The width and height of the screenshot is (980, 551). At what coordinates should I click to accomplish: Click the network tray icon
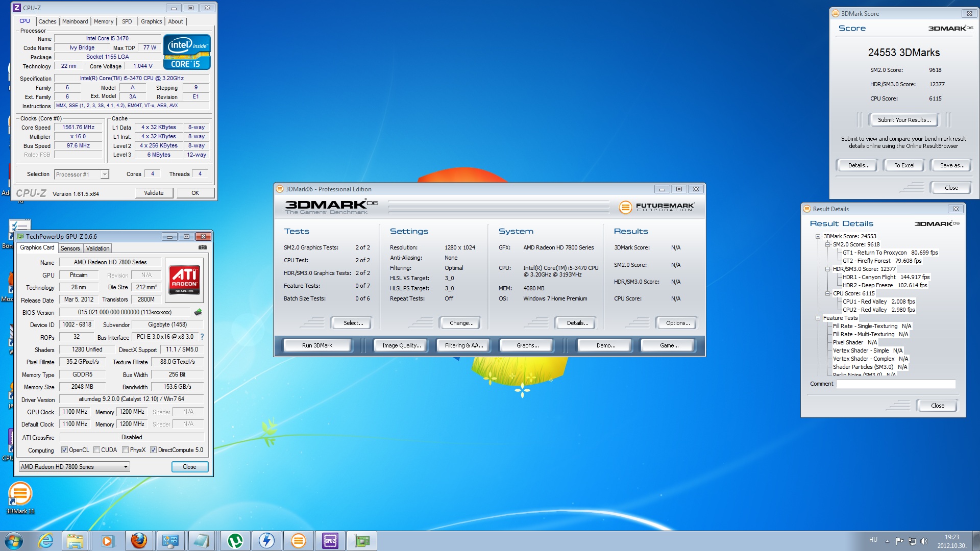tap(912, 541)
